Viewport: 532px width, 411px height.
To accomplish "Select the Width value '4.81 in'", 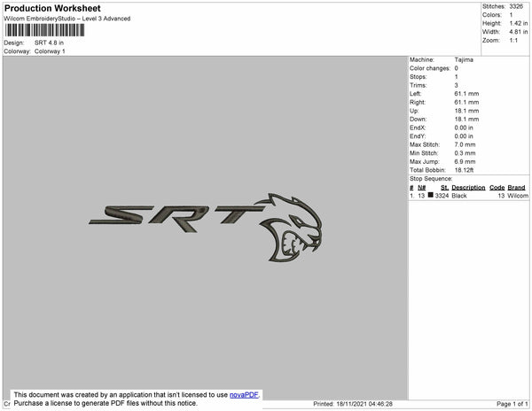I will [x=519, y=32].
